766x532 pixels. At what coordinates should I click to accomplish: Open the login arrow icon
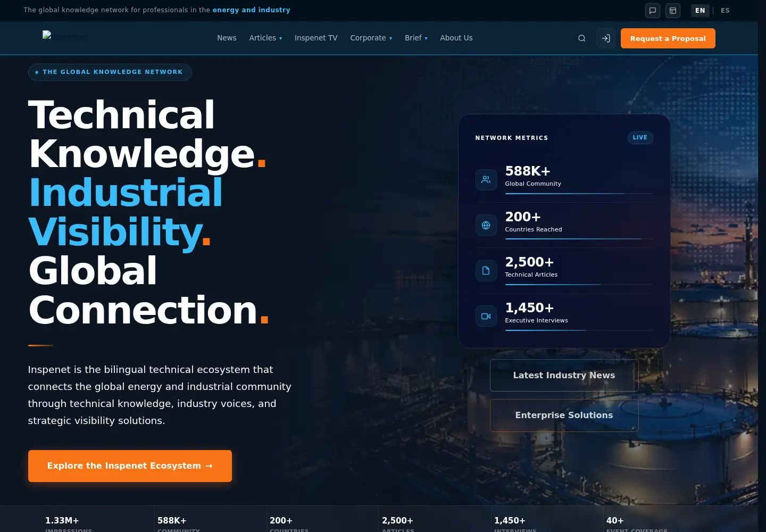click(606, 38)
